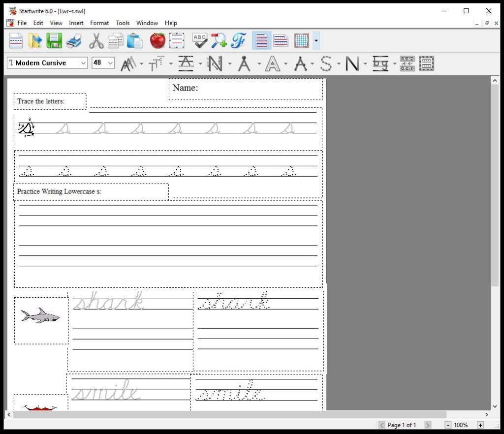Click the green floppy disk Save icon
This screenshot has width=504, height=434.
(x=54, y=40)
